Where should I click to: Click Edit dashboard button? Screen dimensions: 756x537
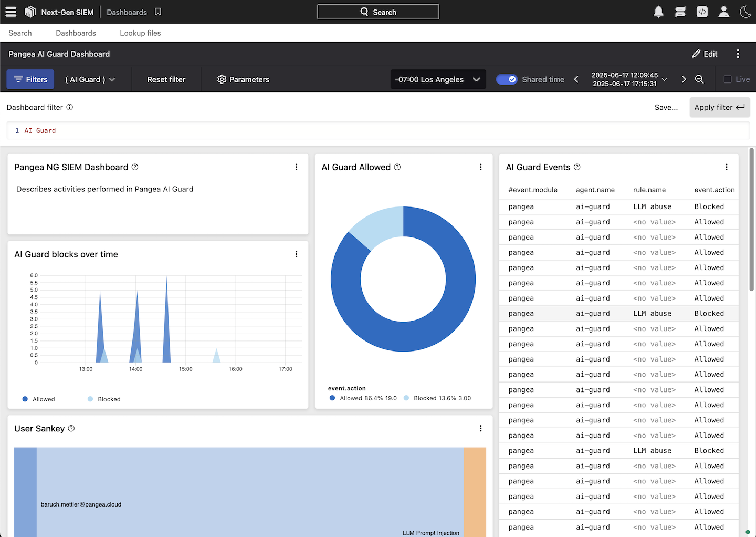pos(705,54)
